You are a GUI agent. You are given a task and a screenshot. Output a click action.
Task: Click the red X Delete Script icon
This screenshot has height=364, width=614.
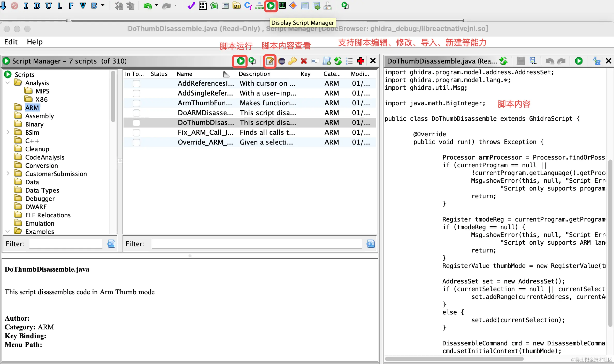(304, 61)
